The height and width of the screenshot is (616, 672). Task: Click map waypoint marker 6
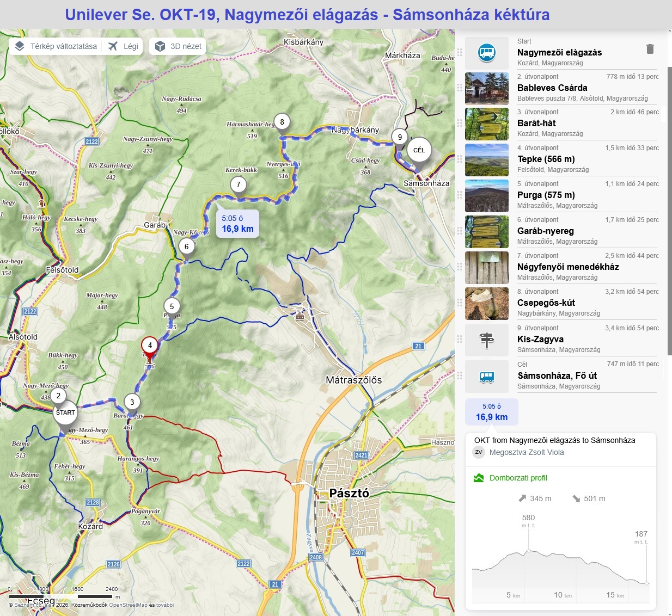click(x=186, y=247)
